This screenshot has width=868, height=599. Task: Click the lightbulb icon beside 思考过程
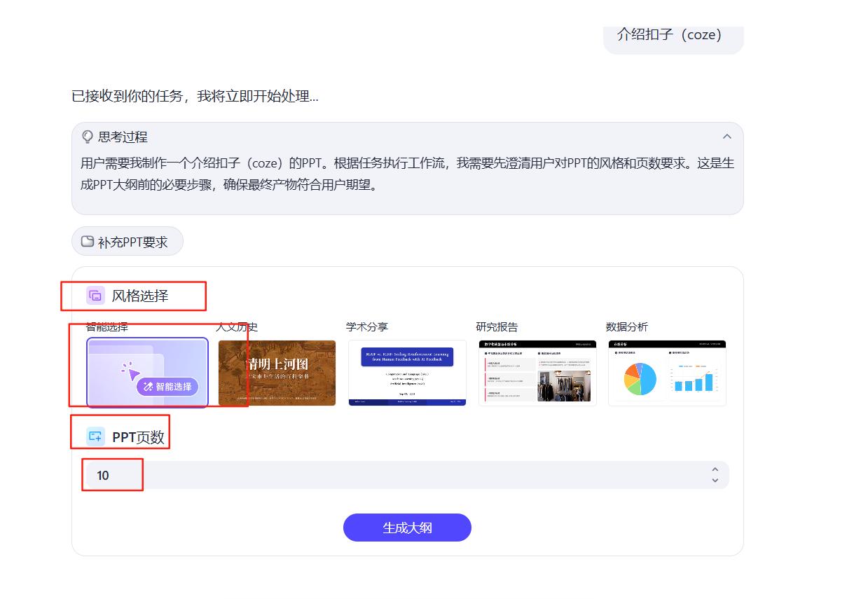[x=88, y=137]
